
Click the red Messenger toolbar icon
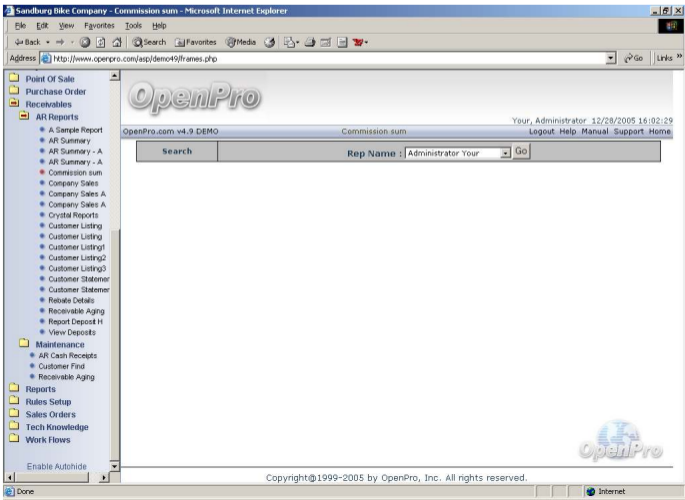click(x=360, y=42)
